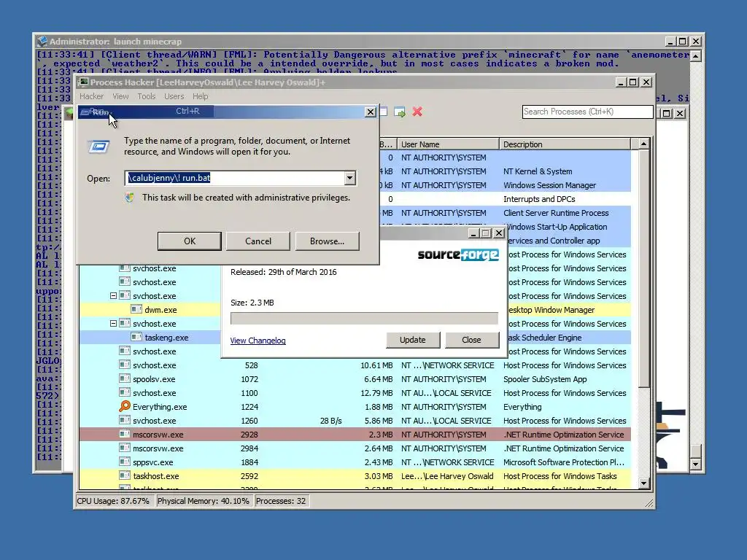Click the PID 2928 cell
This screenshot has height=560, width=747.
point(249,435)
